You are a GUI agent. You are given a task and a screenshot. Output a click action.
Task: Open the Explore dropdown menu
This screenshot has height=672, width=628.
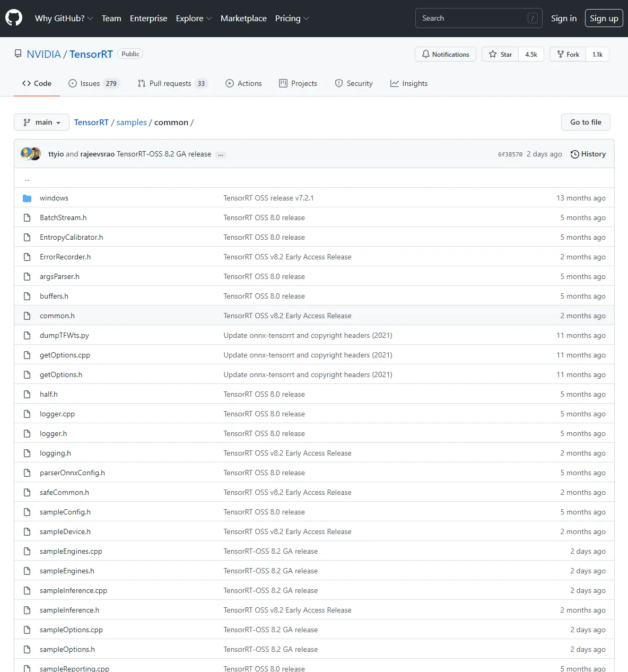[194, 18]
